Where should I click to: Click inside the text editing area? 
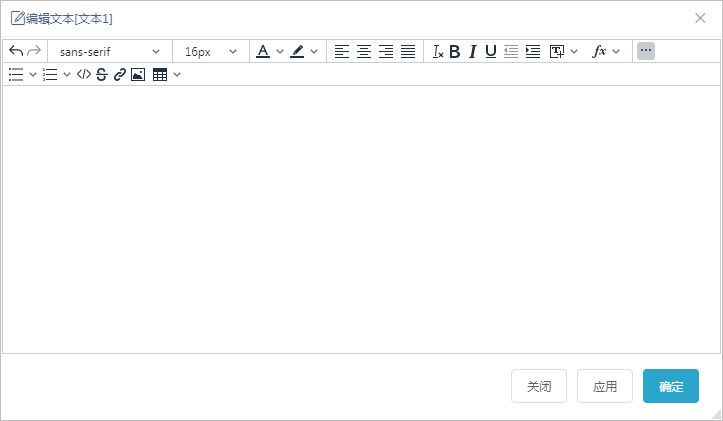tap(362, 219)
